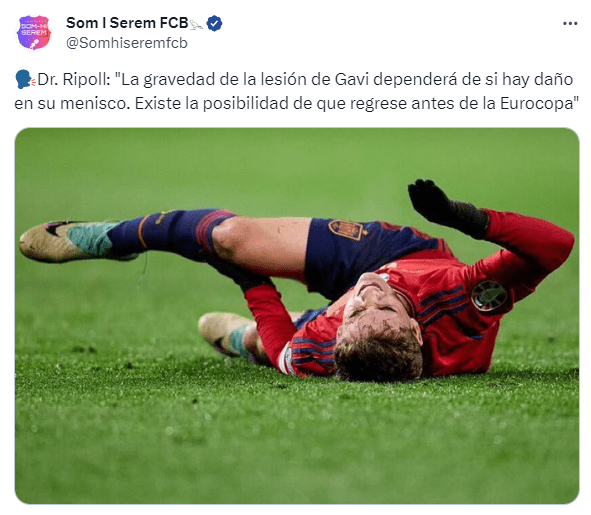Open the three-dot more options menu
Screen dimensions: 591x515
(570, 23)
